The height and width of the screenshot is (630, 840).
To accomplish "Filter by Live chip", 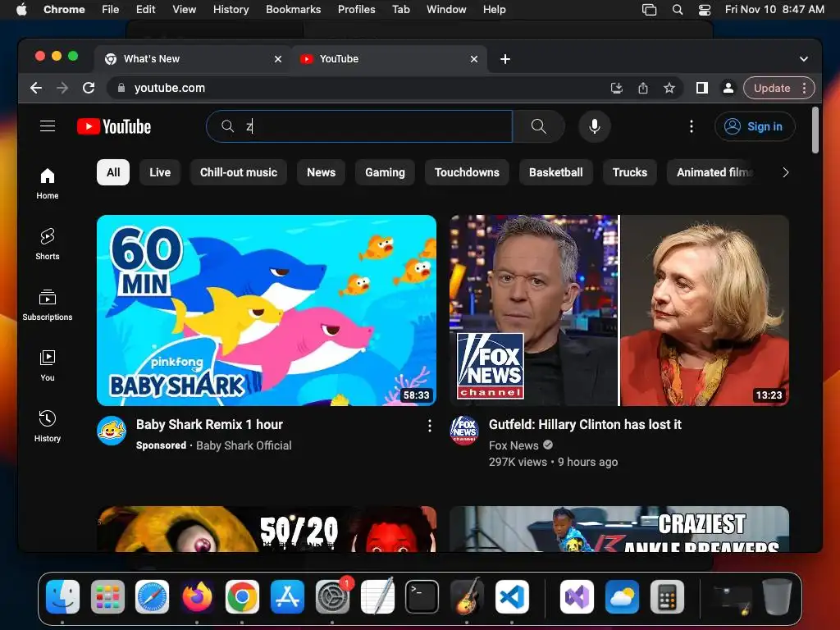I will pos(160,172).
